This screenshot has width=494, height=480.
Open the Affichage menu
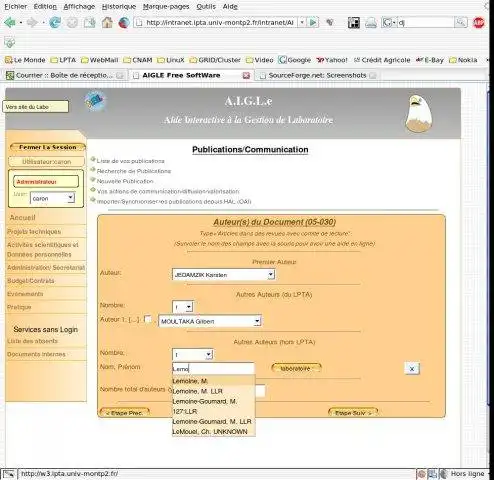(x=79, y=7)
